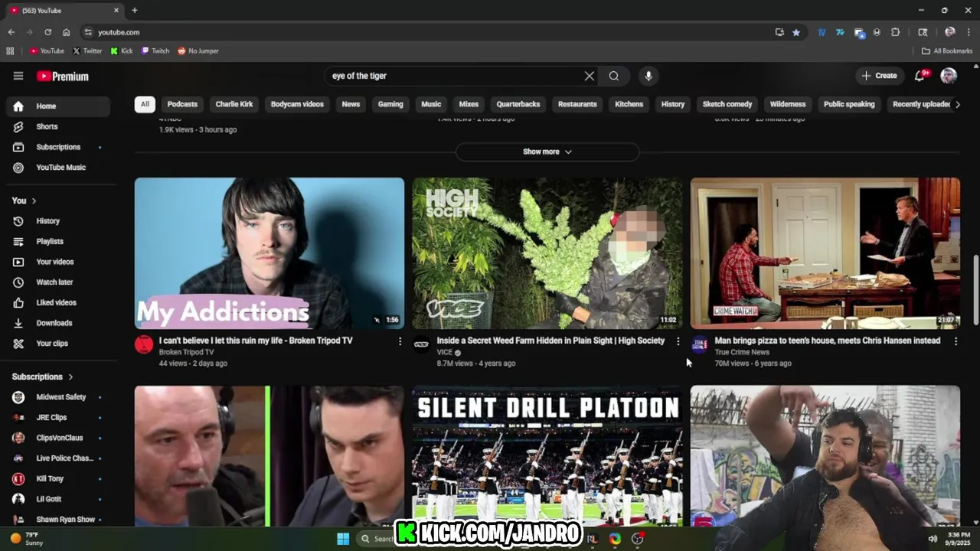
Task: Click the taskbar volume icon
Action: (x=933, y=539)
